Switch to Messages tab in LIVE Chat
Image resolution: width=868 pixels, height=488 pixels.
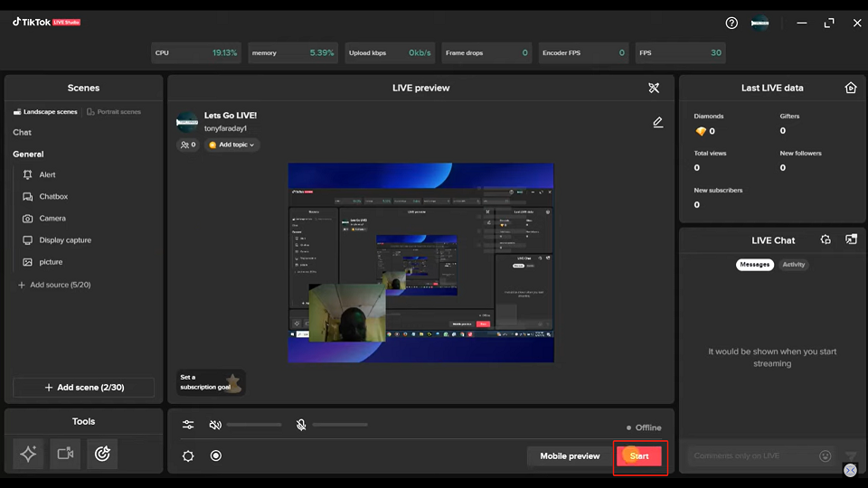(754, 265)
